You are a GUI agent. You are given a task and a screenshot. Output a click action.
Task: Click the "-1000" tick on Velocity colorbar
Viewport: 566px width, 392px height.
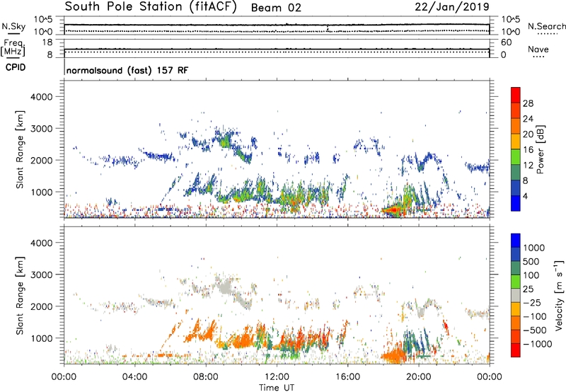coord(537,344)
